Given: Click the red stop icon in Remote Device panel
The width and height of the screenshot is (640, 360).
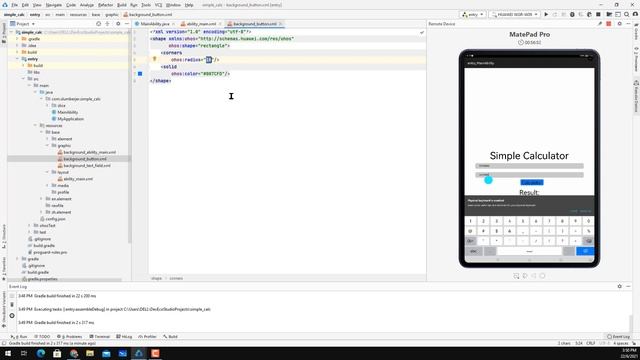Looking at the screenshot, I should click(x=609, y=24).
